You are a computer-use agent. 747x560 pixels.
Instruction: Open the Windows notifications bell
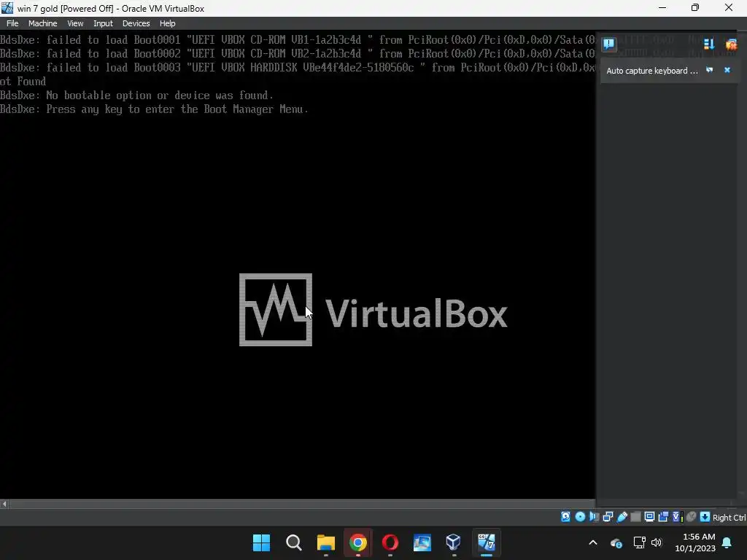(x=727, y=542)
